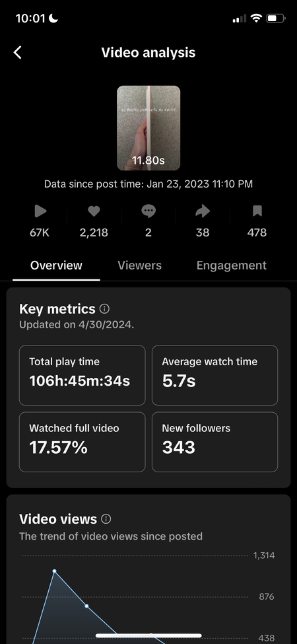The image size is (297, 644).
Task: Tap the share arrow icon
Action: click(203, 211)
